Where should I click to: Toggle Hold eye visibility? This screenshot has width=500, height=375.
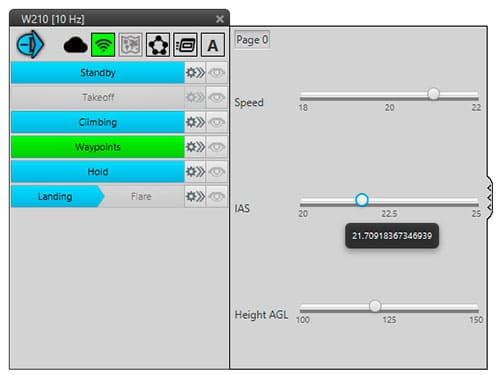[x=217, y=172]
